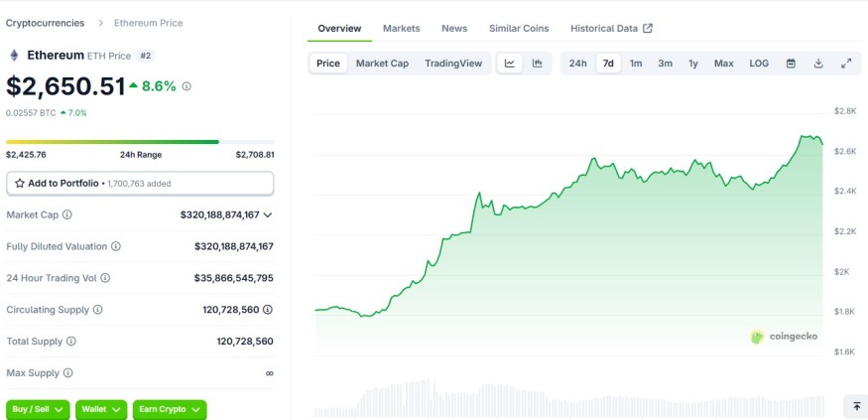Image resolution: width=868 pixels, height=420 pixels.
Task: Select the 7d time range
Action: pos(608,64)
